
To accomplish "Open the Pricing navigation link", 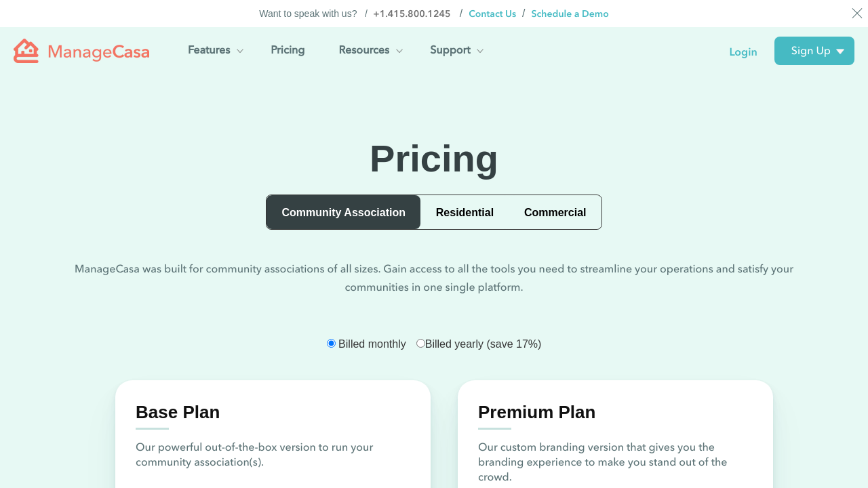I will 288,50.
